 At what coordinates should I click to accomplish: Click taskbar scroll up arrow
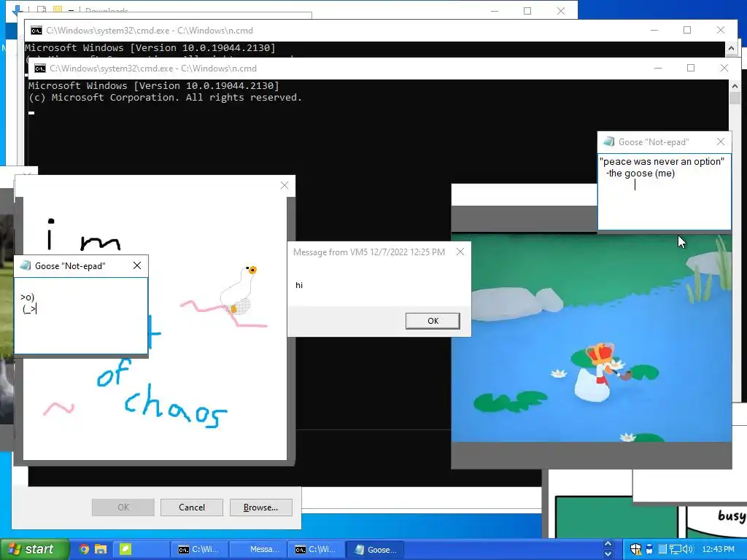pos(608,544)
